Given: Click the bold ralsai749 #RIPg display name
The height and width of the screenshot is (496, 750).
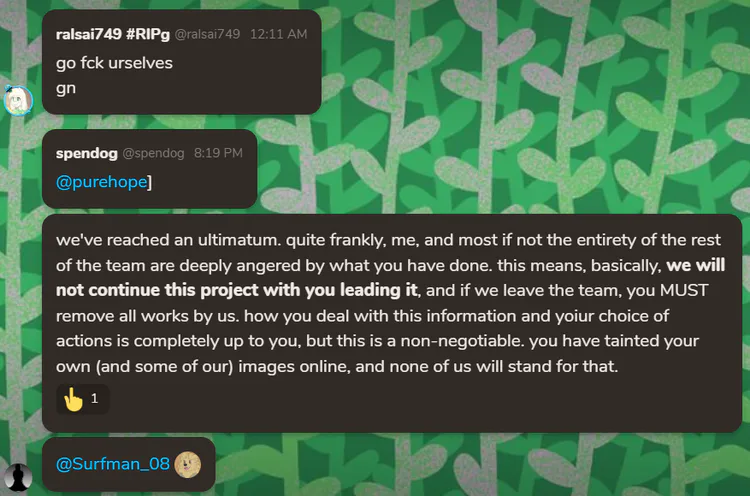Looking at the screenshot, I should coord(113,34).
